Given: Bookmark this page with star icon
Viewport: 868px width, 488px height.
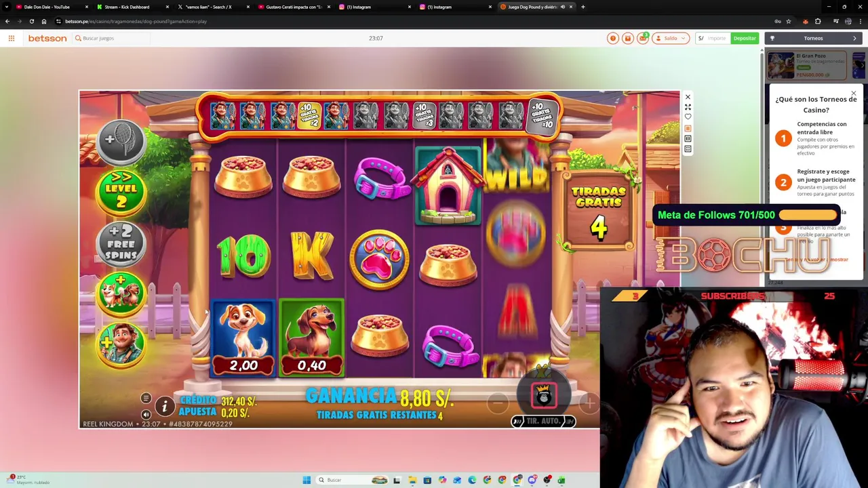Looking at the screenshot, I should pyautogui.click(x=788, y=21).
